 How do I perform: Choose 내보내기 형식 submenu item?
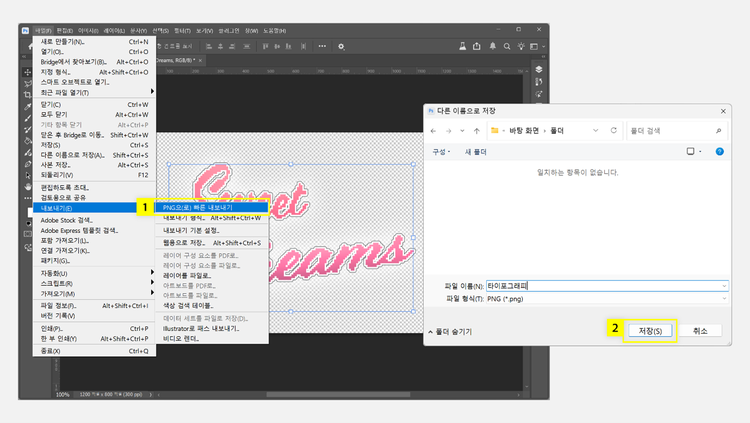pyautogui.click(x=211, y=218)
